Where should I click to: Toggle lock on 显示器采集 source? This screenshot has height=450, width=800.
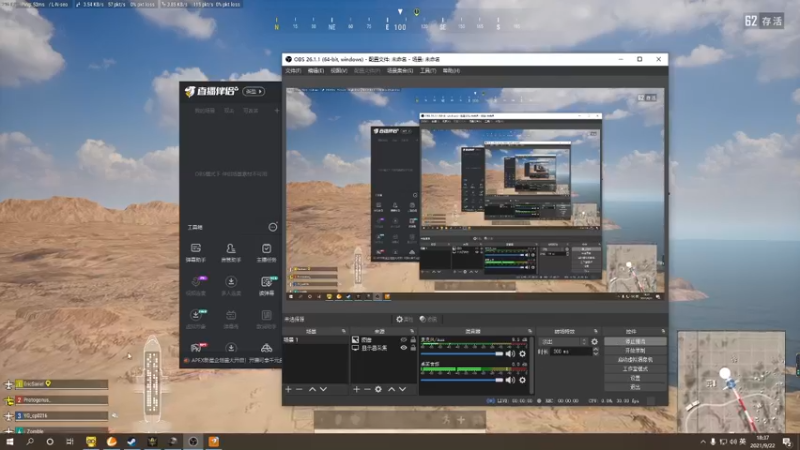coord(413,348)
